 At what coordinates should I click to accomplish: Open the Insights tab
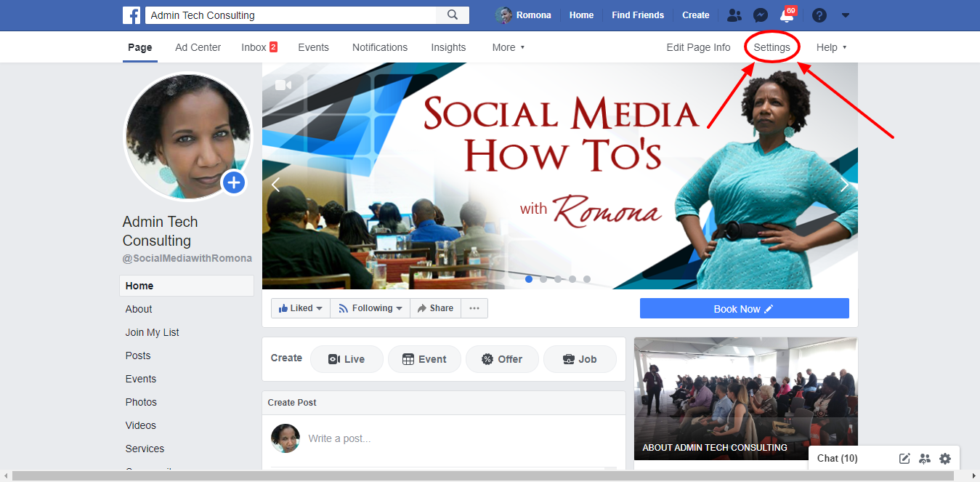tap(448, 47)
